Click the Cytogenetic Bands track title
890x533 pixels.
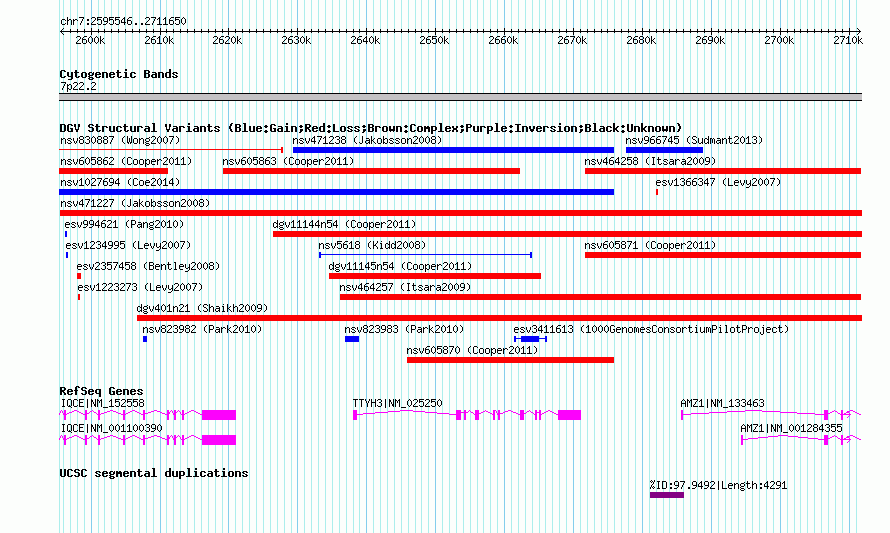(119, 74)
